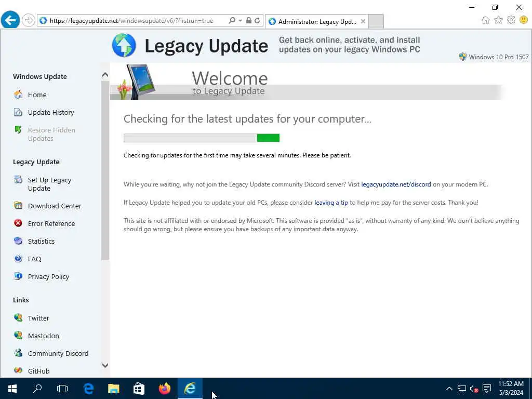Click the GitHub text link
This screenshot has width=532, height=399.
(38, 371)
